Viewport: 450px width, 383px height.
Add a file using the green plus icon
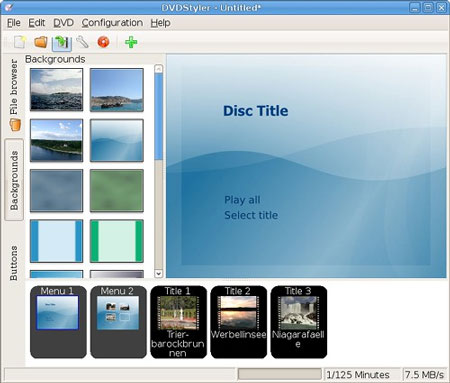(x=131, y=42)
